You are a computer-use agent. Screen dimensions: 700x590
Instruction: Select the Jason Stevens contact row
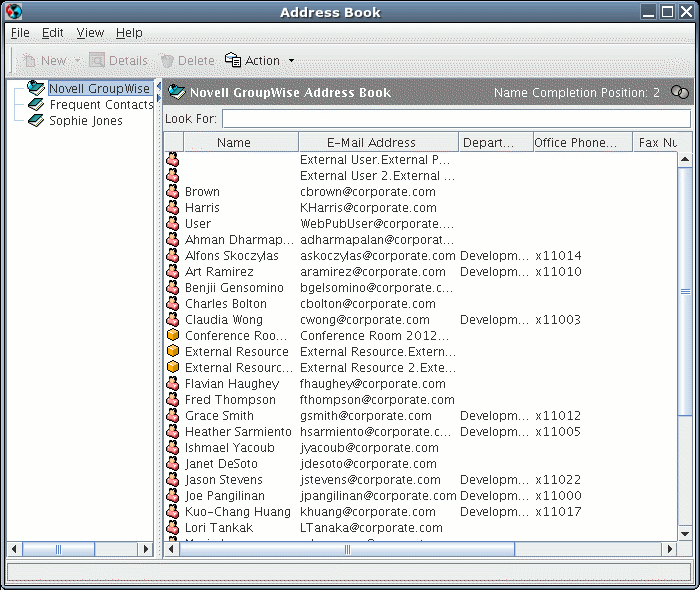click(x=421, y=480)
